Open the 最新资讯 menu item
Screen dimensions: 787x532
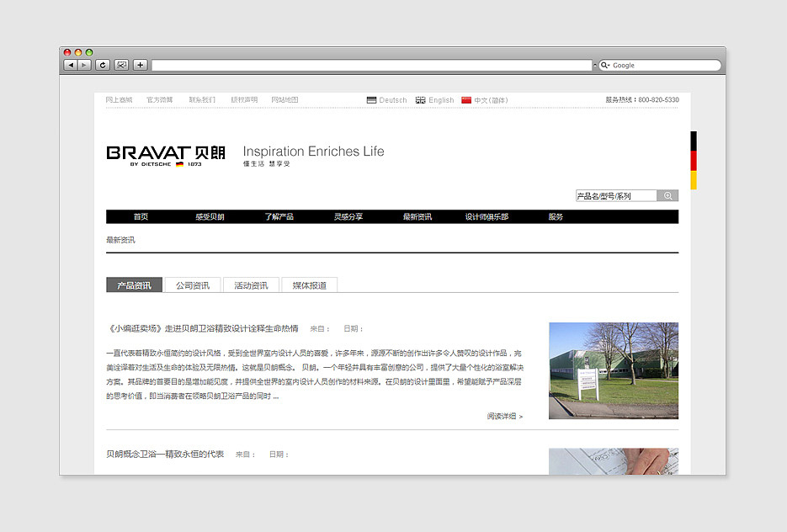tap(417, 217)
